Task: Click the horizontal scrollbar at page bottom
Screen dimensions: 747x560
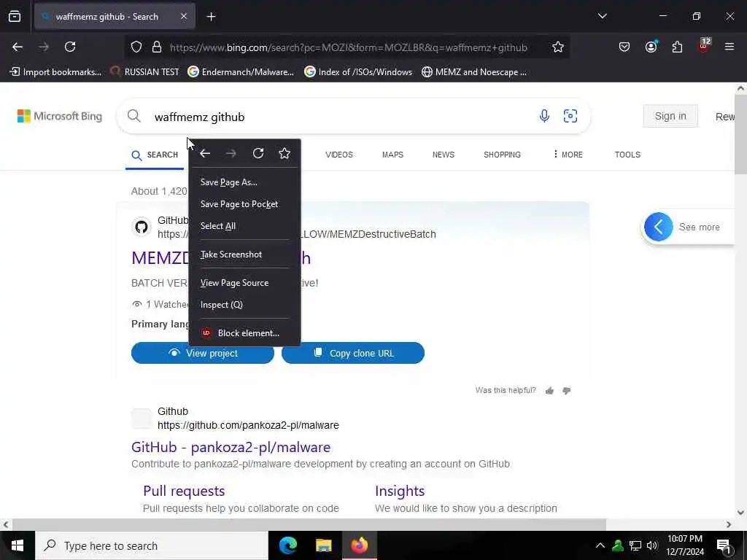Action: tap(309, 524)
